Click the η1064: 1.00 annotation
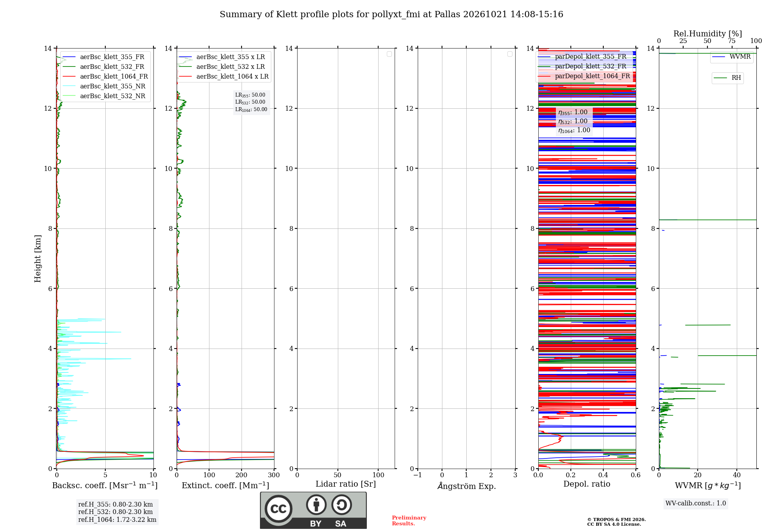The height and width of the screenshot is (532, 783). point(574,130)
